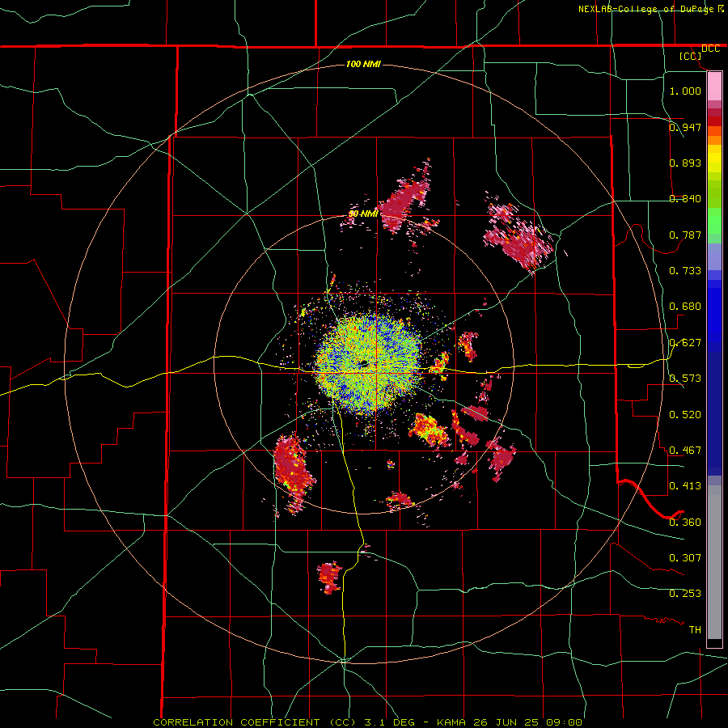The height and width of the screenshot is (728, 728).
Task: Click the 0.627 color scale label
Action: point(685,343)
